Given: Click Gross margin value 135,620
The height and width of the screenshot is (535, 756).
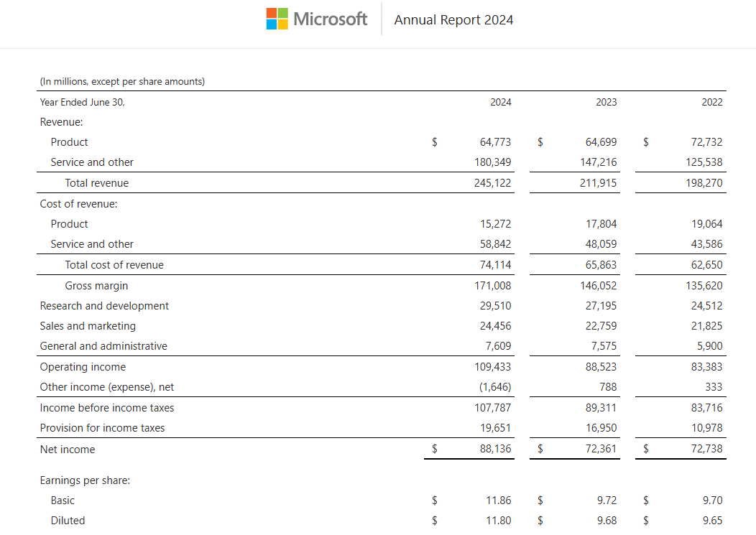Looking at the screenshot, I should coord(704,286).
